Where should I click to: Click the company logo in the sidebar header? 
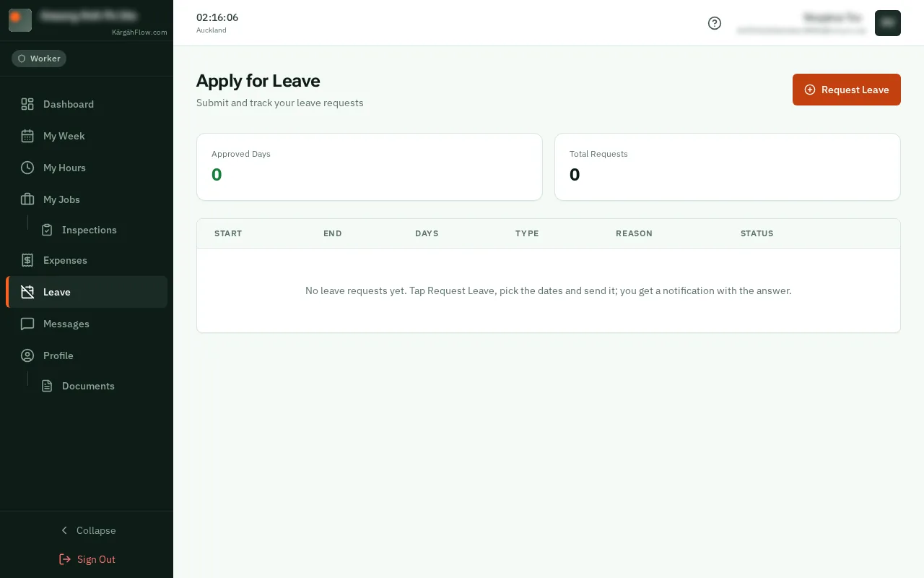tap(20, 20)
